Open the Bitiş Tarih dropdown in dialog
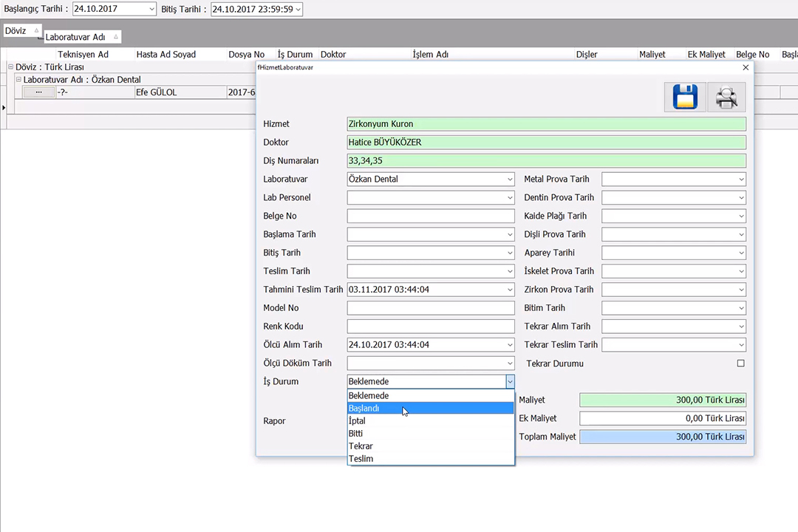Image resolution: width=798 pixels, height=532 pixels. coord(510,253)
